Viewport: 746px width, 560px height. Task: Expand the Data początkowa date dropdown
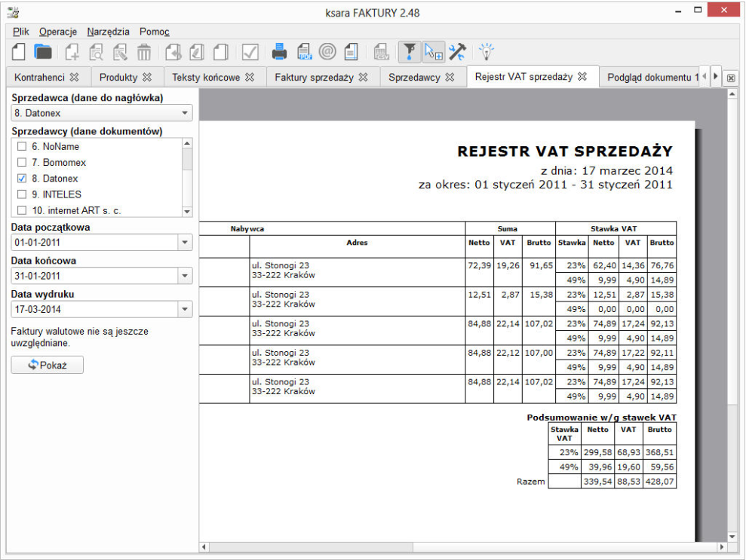pyautogui.click(x=185, y=243)
